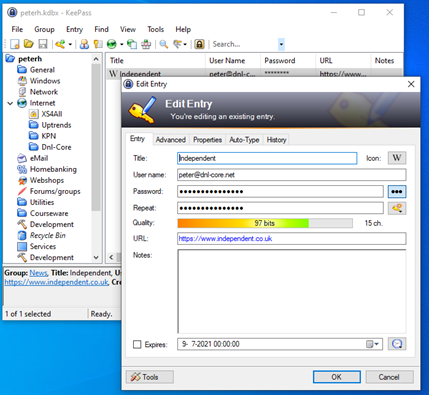
Task: Click Cancel in Edit Entry dialog
Action: pyautogui.click(x=389, y=377)
